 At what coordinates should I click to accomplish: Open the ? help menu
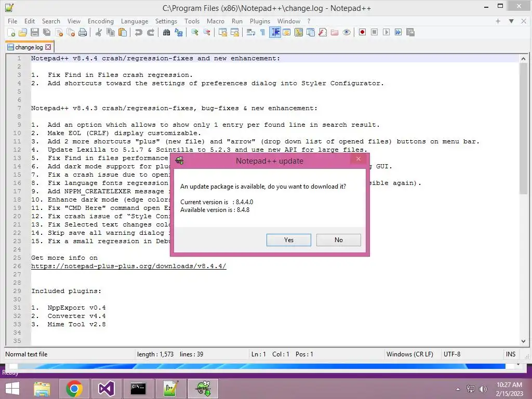tap(309, 21)
